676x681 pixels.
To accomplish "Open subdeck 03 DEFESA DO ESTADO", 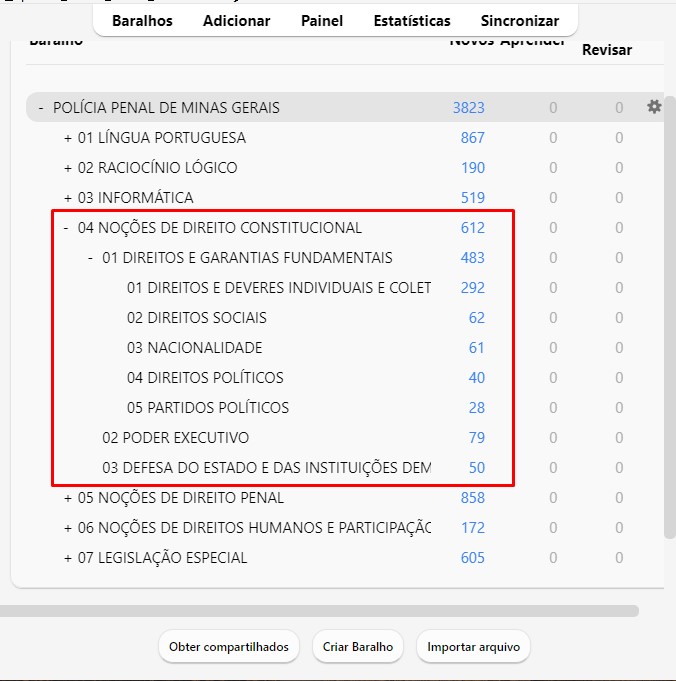I will click(x=266, y=467).
